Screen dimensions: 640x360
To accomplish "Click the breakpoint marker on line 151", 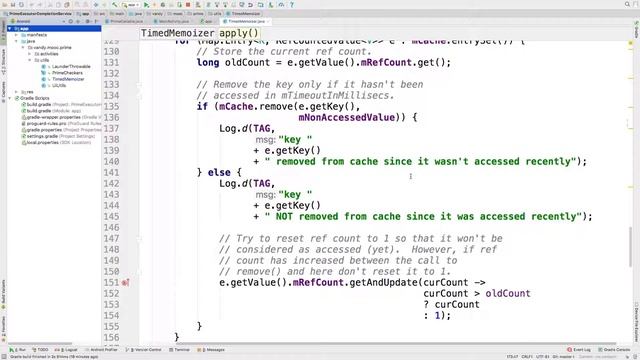I will pyautogui.click(x=125, y=282).
